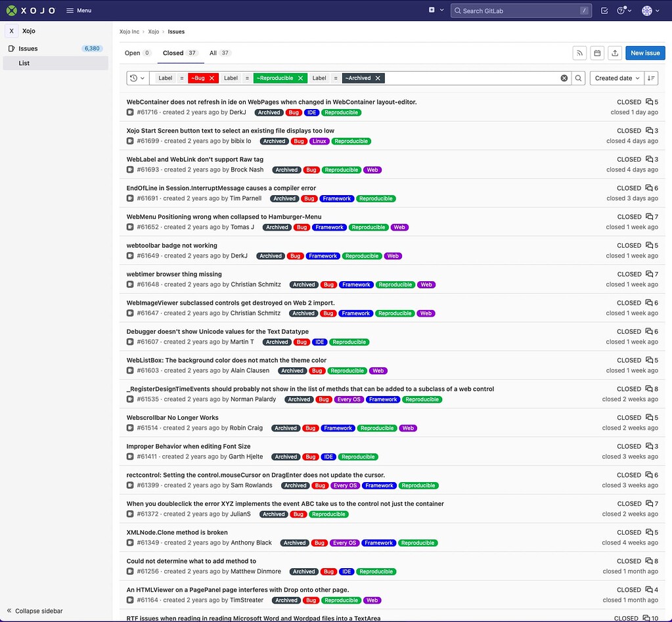Image resolution: width=672 pixels, height=622 pixels.
Task: Switch to the All tab
Action: click(x=220, y=53)
